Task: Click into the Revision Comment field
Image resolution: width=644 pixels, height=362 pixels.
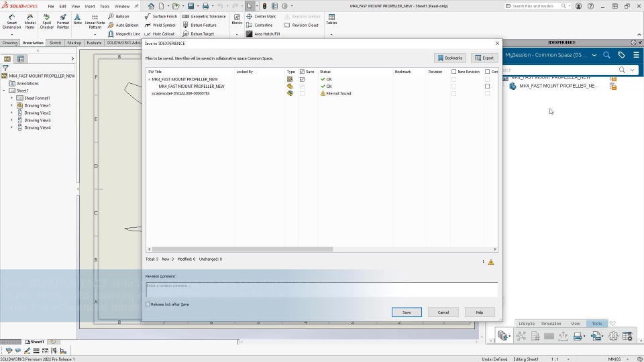Action: pyautogui.click(x=321, y=289)
